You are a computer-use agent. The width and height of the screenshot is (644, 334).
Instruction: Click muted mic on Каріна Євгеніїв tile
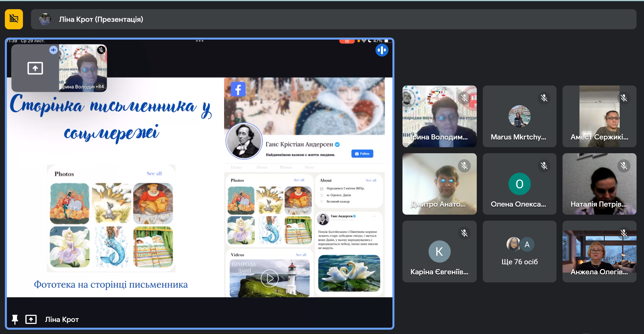coord(464,233)
